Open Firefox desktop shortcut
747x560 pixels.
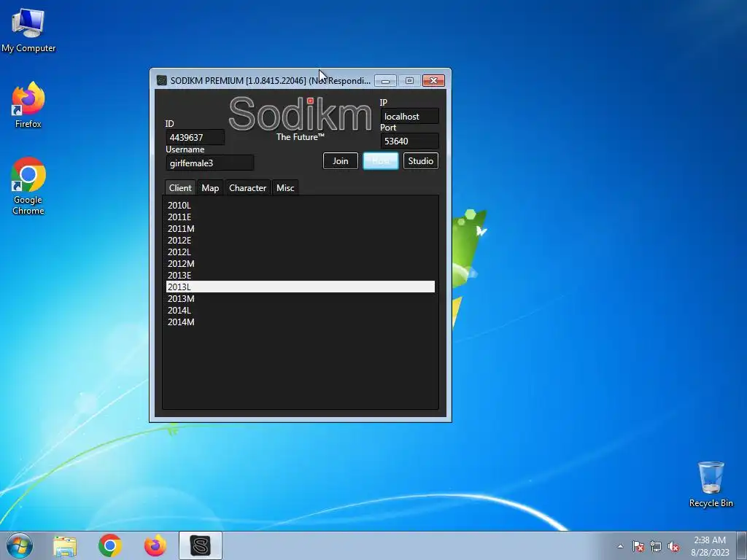pyautogui.click(x=28, y=105)
